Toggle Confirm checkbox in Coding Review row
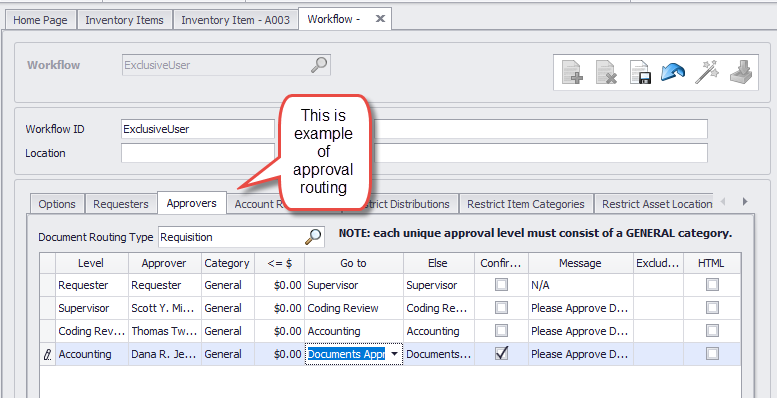Screen dimensions: 777x398 click(x=501, y=331)
